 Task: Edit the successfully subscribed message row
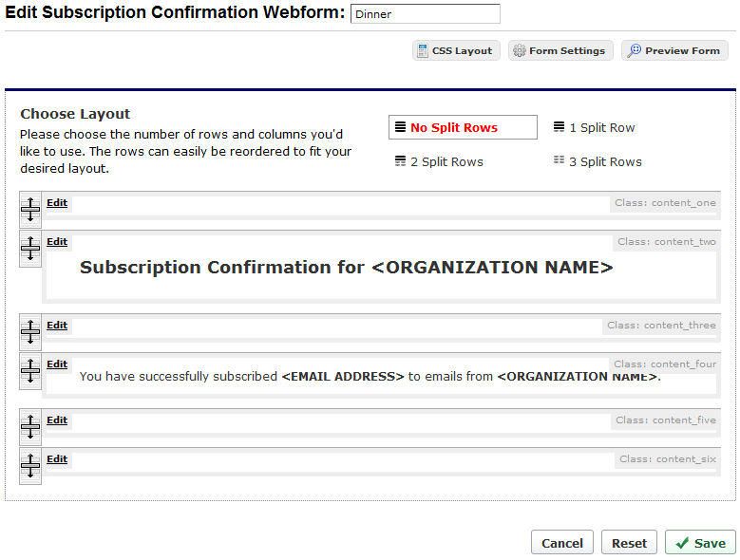pyautogui.click(x=57, y=364)
